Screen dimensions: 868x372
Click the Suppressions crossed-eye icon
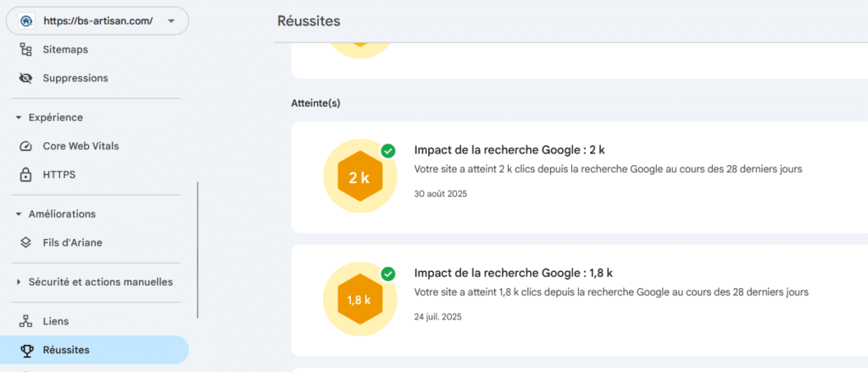[x=25, y=78]
